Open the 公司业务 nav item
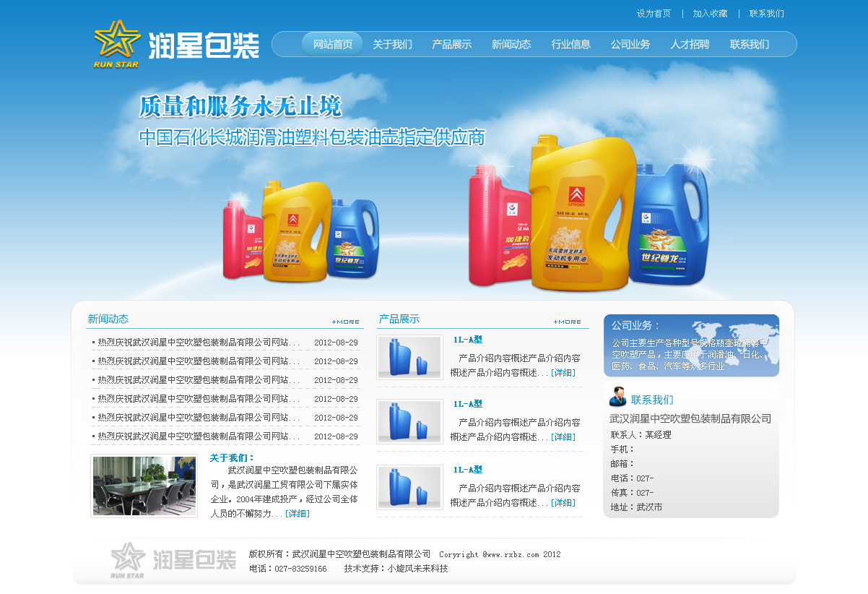 click(630, 44)
